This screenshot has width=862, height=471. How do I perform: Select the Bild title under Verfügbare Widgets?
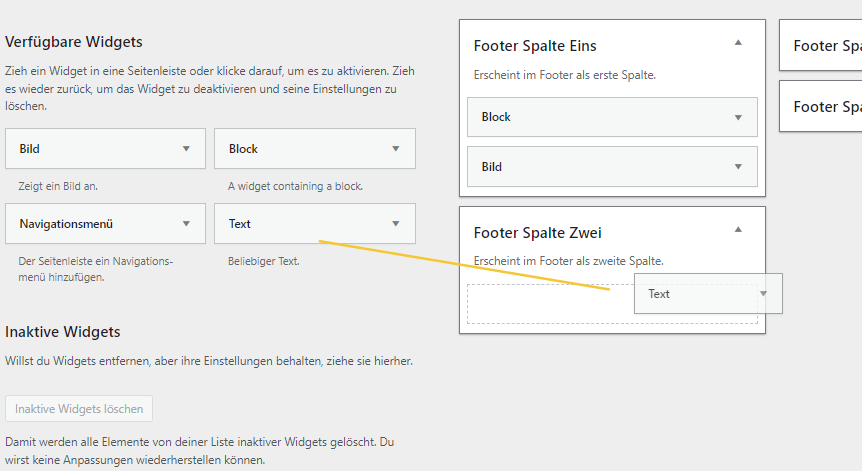(x=30, y=149)
